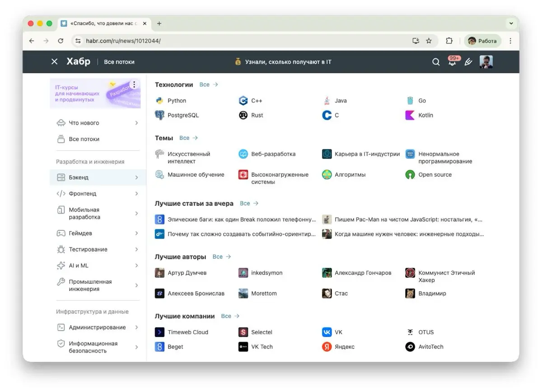542x392 pixels.
Task: Open the Хабр logo link
Action: point(78,61)
